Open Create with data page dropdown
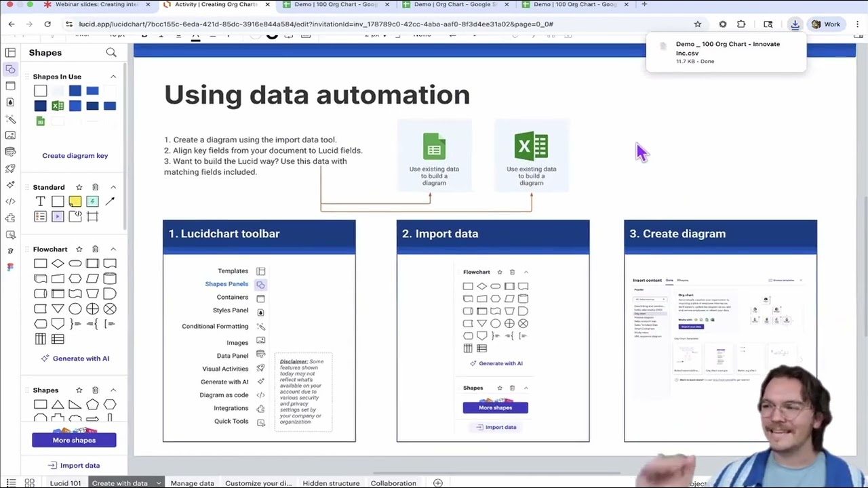 (x=158, y=483)
